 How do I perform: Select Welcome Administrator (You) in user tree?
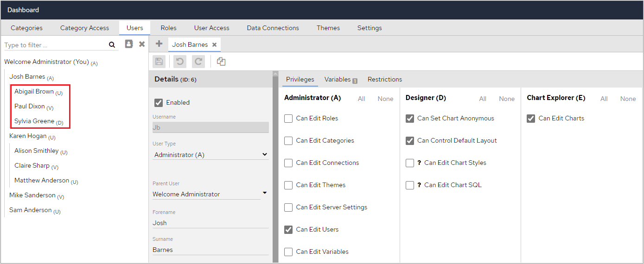(x=51, y=62)
